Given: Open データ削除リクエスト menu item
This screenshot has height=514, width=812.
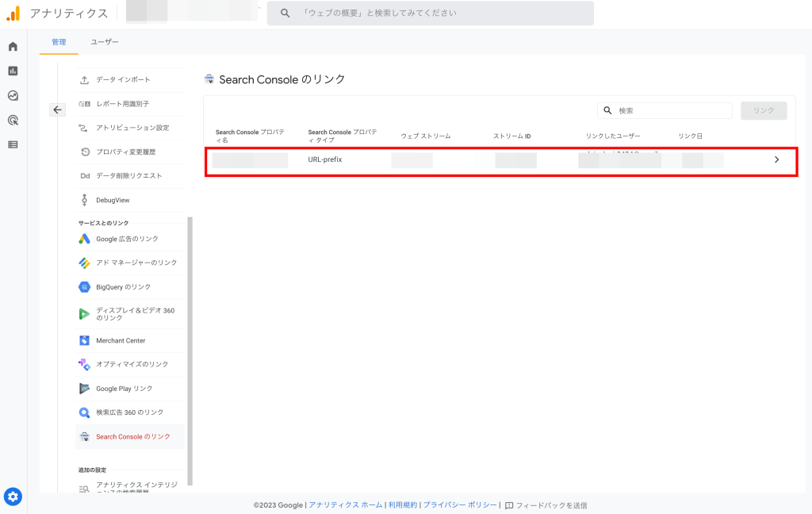Looking at the screenshot, I should click(129, 176).
